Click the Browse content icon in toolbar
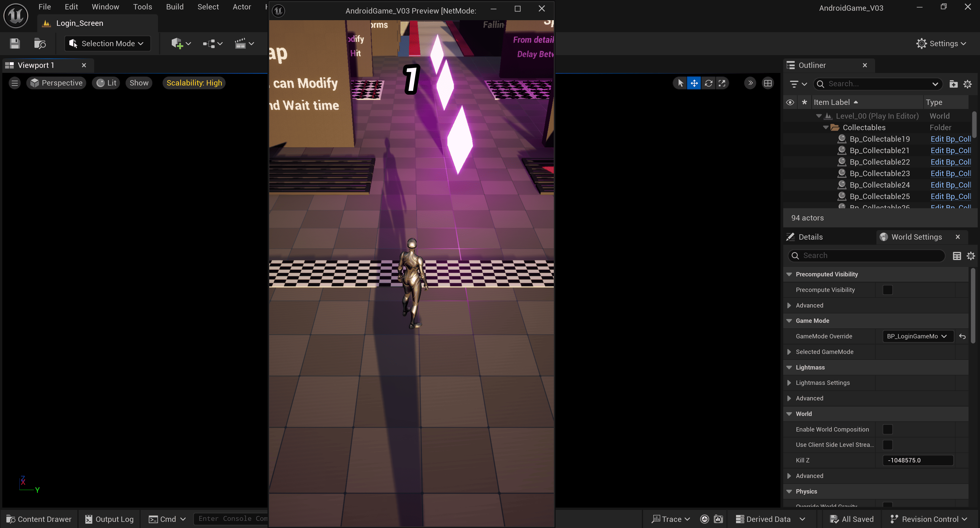The height and width of the screenshot is (528, 980). (x=40, y=43)
